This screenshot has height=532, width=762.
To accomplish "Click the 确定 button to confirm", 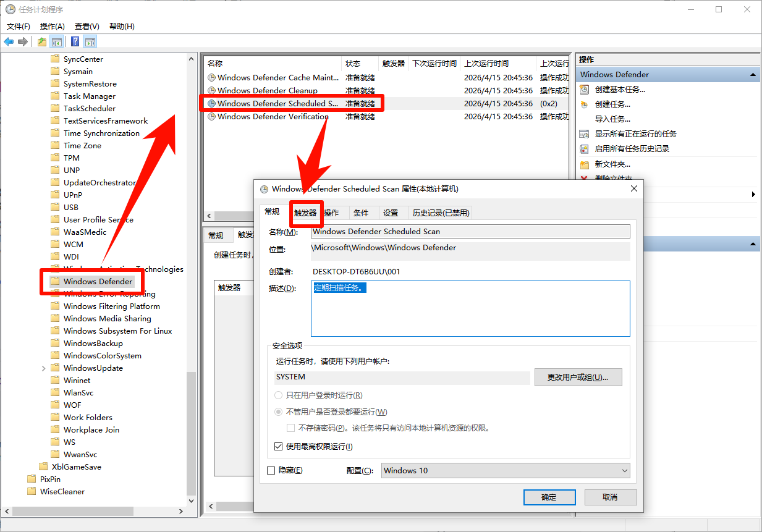I will tap(549, 497).
